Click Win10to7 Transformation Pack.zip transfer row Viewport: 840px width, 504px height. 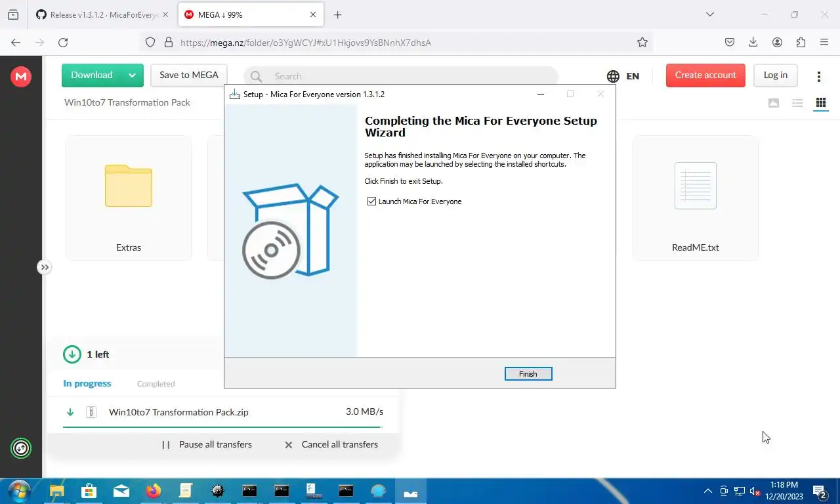[x=223, y=412]
